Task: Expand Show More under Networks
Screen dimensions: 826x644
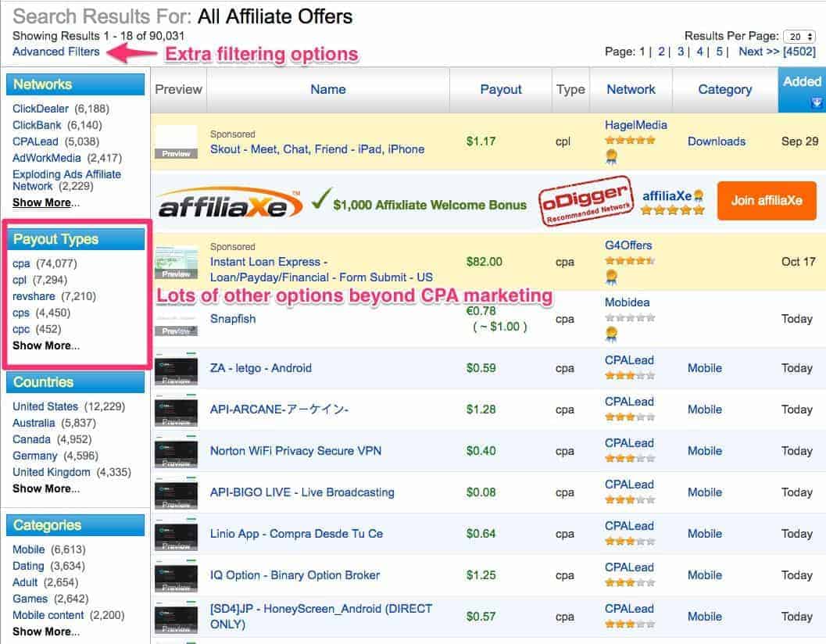Action: tap(46, 202)
